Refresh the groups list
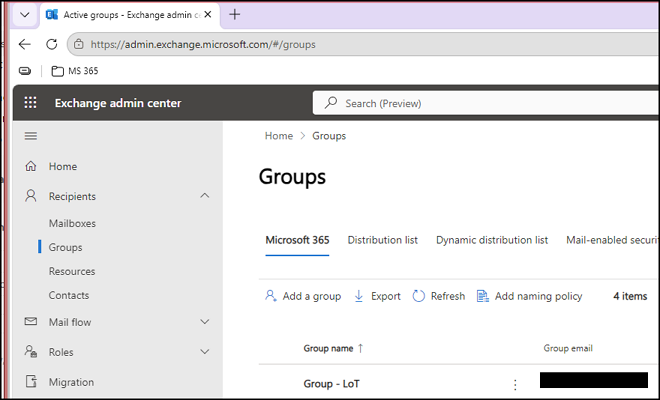This screenshot has height=400, width=660. click(x=439, y=296)
